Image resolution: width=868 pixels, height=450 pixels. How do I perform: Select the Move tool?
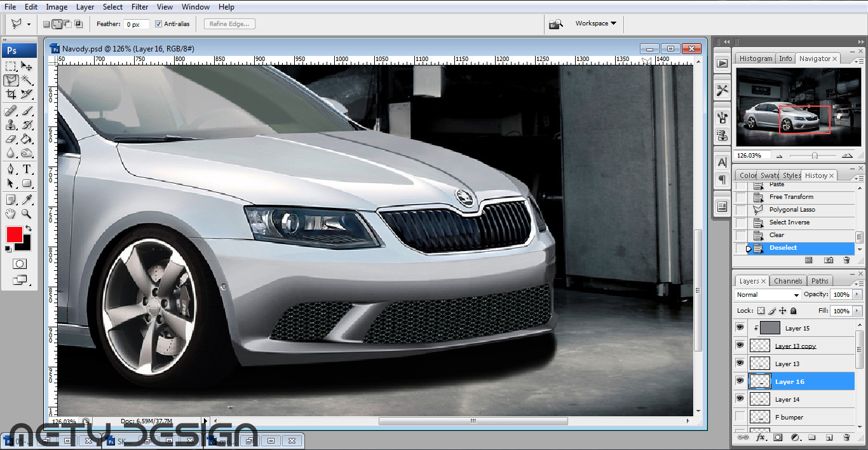tap(27, 66)
